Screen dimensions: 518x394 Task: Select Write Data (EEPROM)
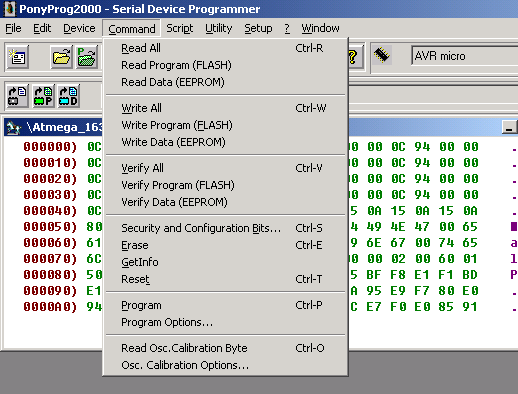coord(226,142)
